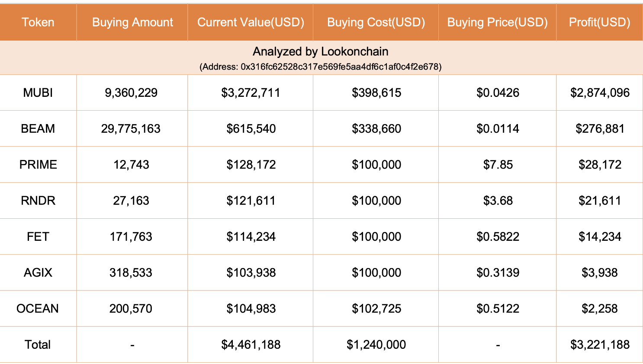This screenshot has height=364, width=643.
Task: Click the Token column header
Action: coord(38,22)
